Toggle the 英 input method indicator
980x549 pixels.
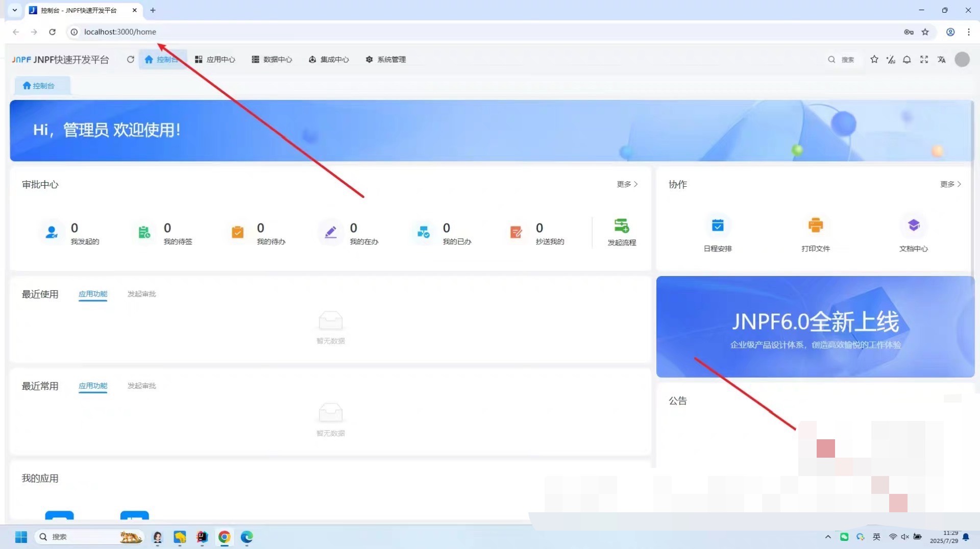point(876,537)
